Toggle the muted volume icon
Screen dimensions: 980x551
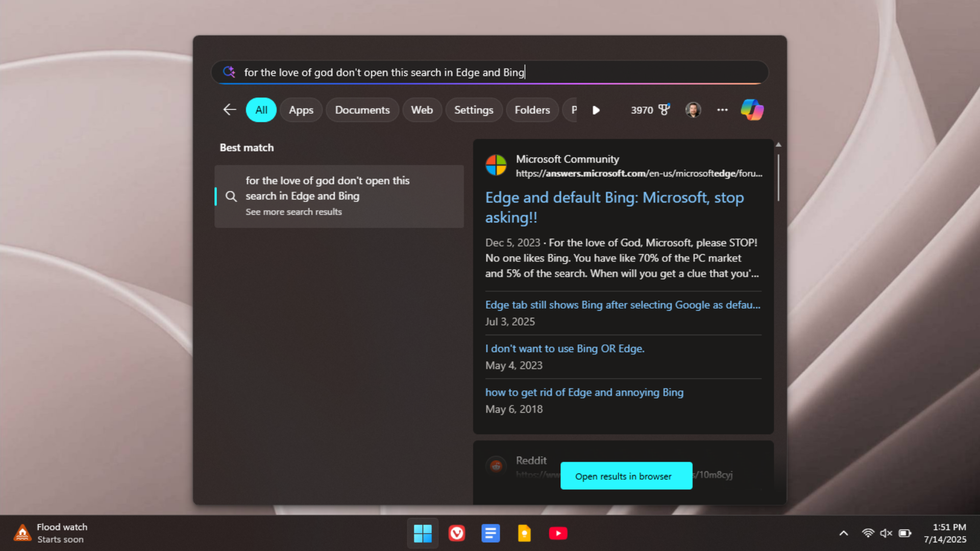coord(886,533)
